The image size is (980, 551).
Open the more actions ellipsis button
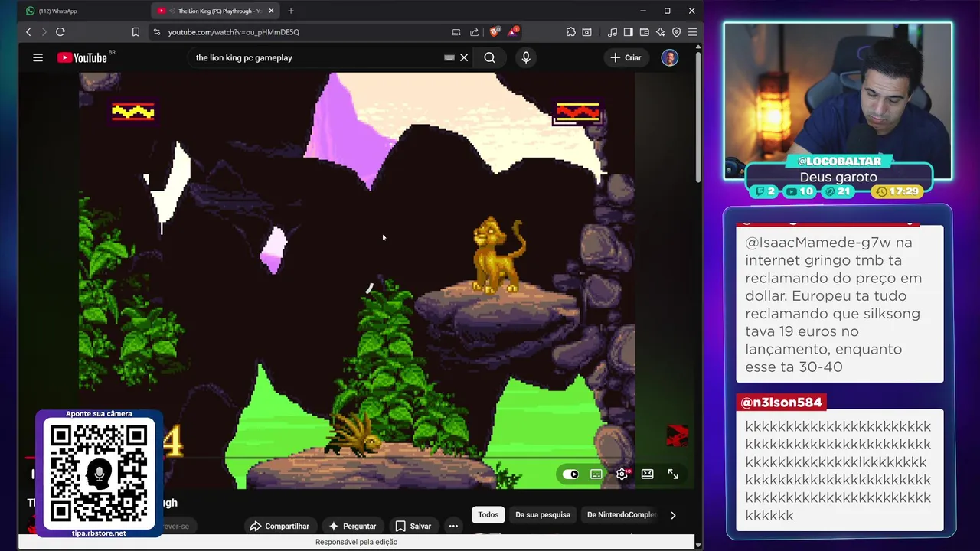[453, 526]
